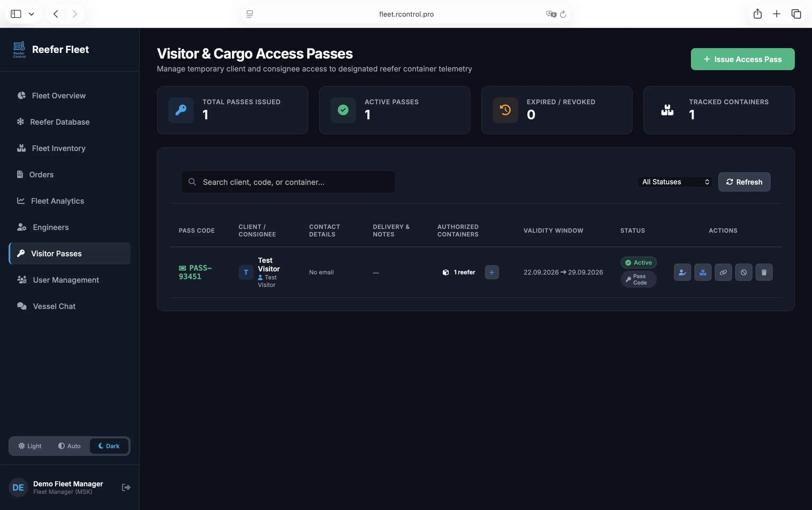812x510 pixels.
Task: Click the Pass Code badge
Action: pos(638,279)
